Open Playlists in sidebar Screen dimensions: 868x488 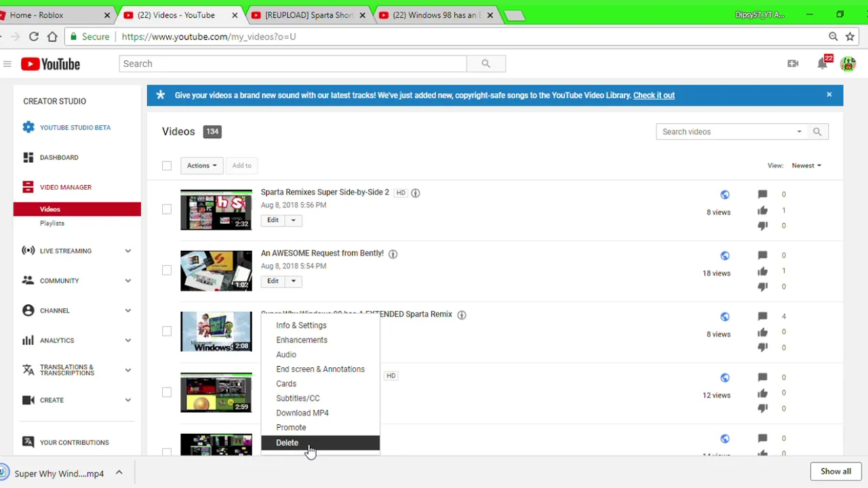[x=52, y=223]
